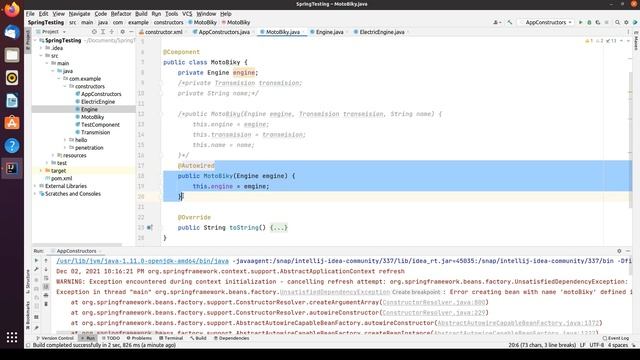Expand the .idea folder
The height and width of the screenshot is (360, 640).
click(x=41, y=48)
